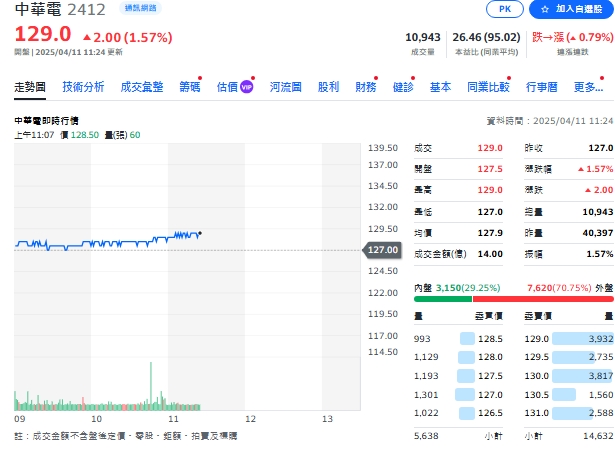Open the 走勢圖 tab
Image resolution: width=615 pixels, height=454 pixels.
point(30,87)
